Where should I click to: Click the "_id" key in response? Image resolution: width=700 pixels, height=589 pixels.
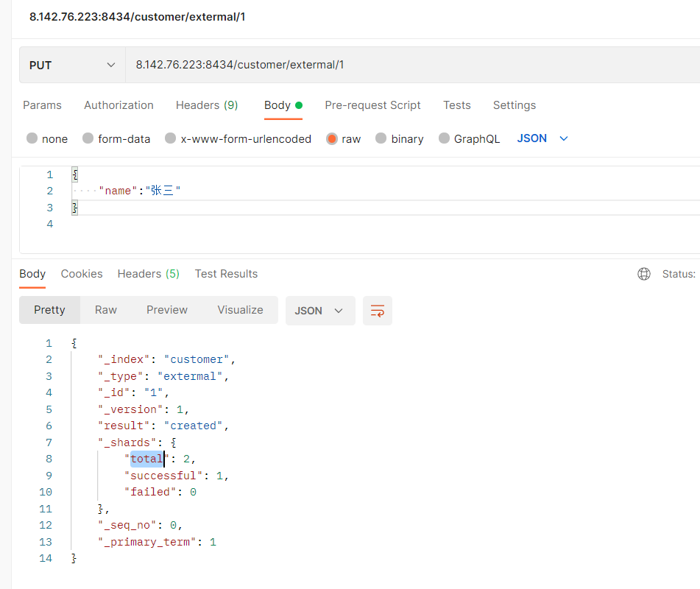click(x=114, y=392)
